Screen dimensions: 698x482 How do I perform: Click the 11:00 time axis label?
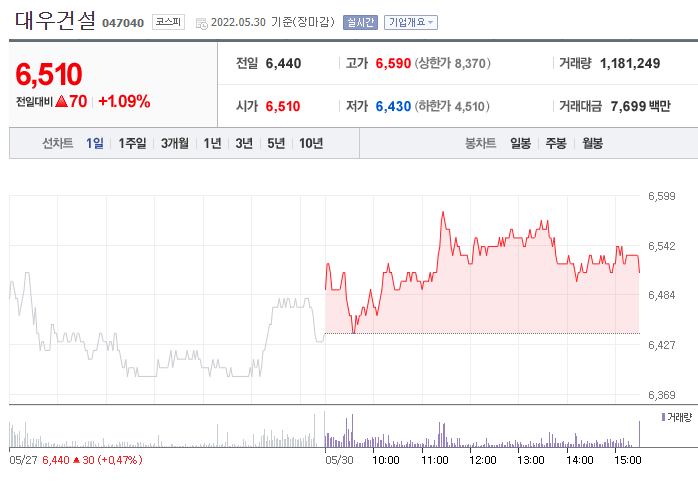(434, 460)
